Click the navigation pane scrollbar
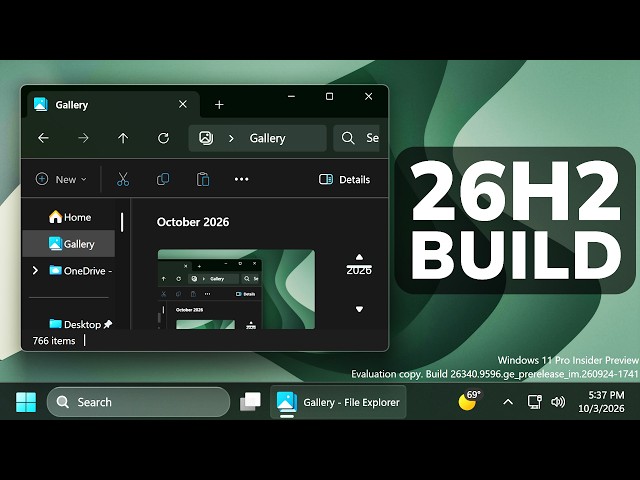640x480 pixels. point(122,222)
